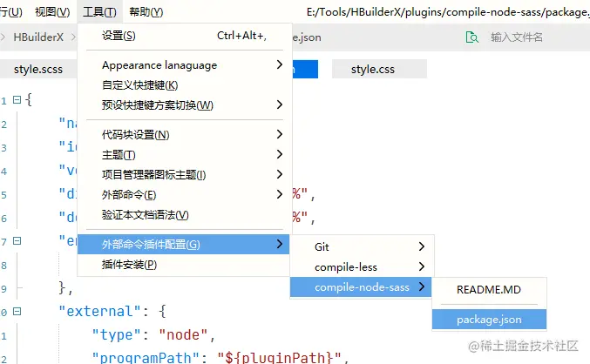Open the 帮助(Y) menu

click(x=146, y=12)
